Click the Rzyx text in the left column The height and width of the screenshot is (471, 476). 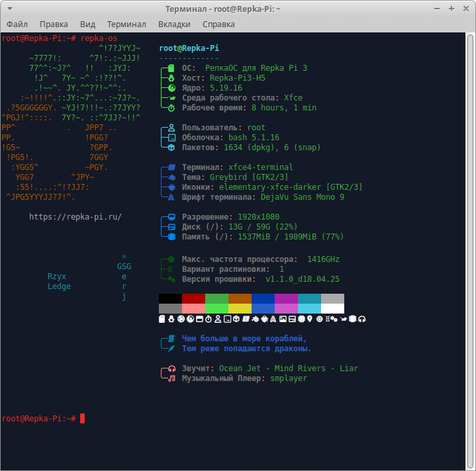pyautogui.click(x=57, y=277)
